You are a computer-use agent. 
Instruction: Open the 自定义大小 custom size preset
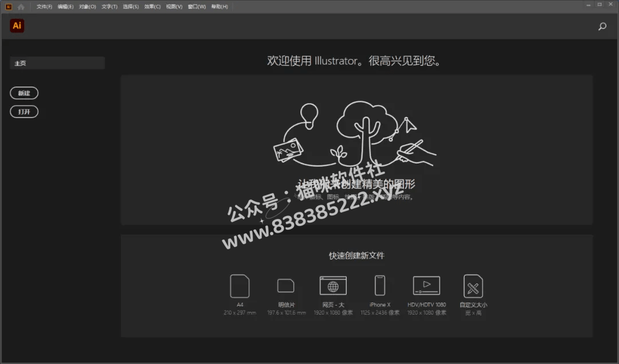(473, 286)
